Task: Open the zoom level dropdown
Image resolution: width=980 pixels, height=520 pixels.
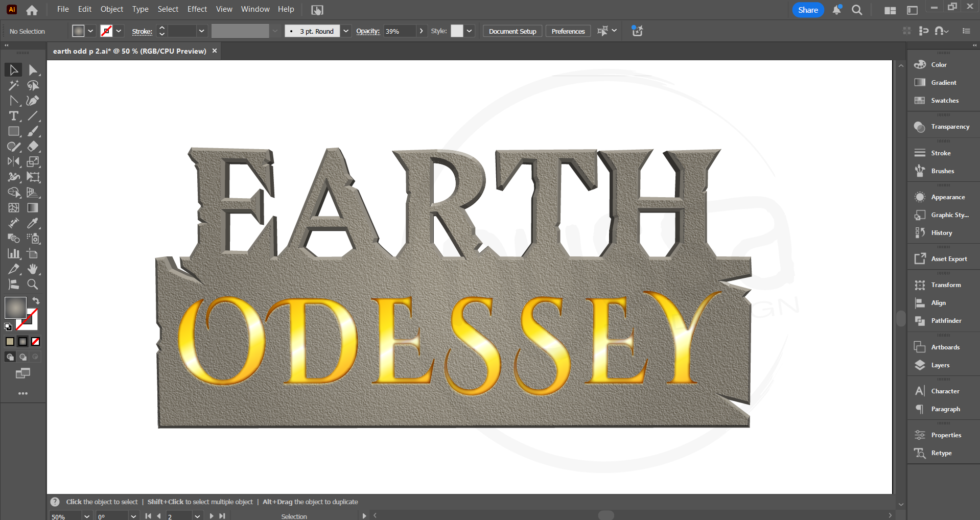Action: point(86,516)
